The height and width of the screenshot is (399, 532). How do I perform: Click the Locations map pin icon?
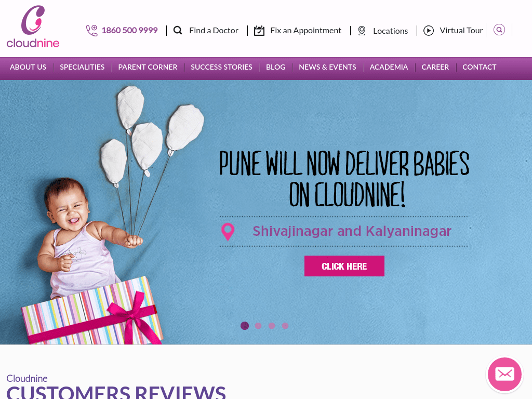[362, 31]
